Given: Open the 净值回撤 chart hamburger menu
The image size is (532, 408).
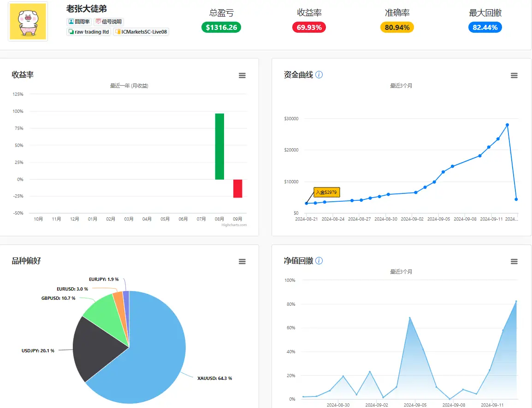Looking at the screenshot, I should [x=514, y=261].
